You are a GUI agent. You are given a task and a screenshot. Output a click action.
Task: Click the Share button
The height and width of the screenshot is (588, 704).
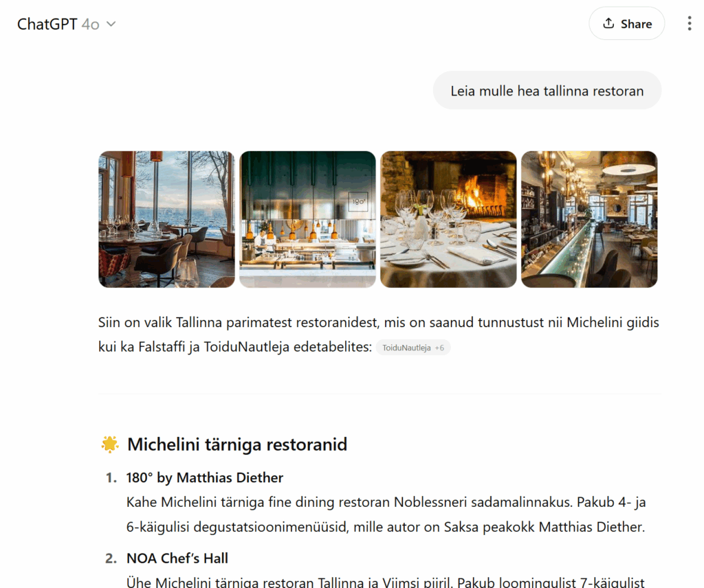pos(627,23)
